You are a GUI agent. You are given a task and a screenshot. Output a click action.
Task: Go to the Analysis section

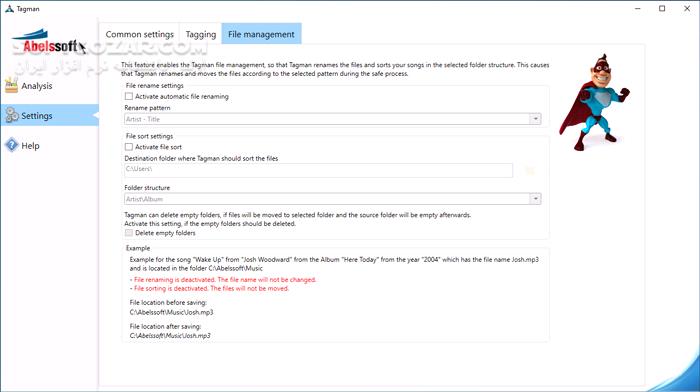pos(37,86)
